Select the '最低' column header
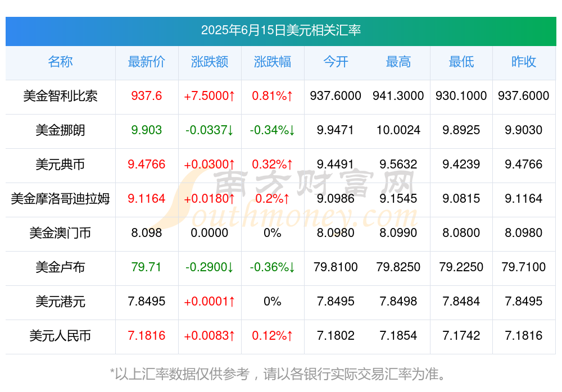This screenshot has width=562, height=392. (x=461, y=62)
